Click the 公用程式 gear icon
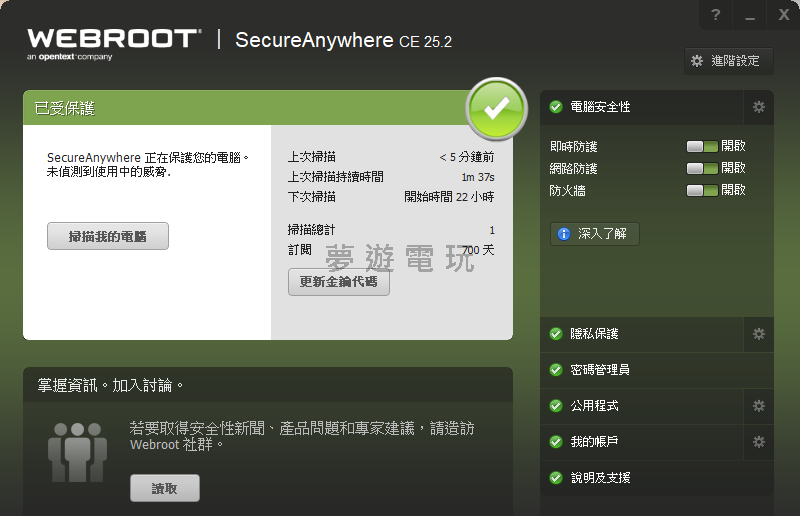The width and height of the screenshot is (800, 516). 759,406
